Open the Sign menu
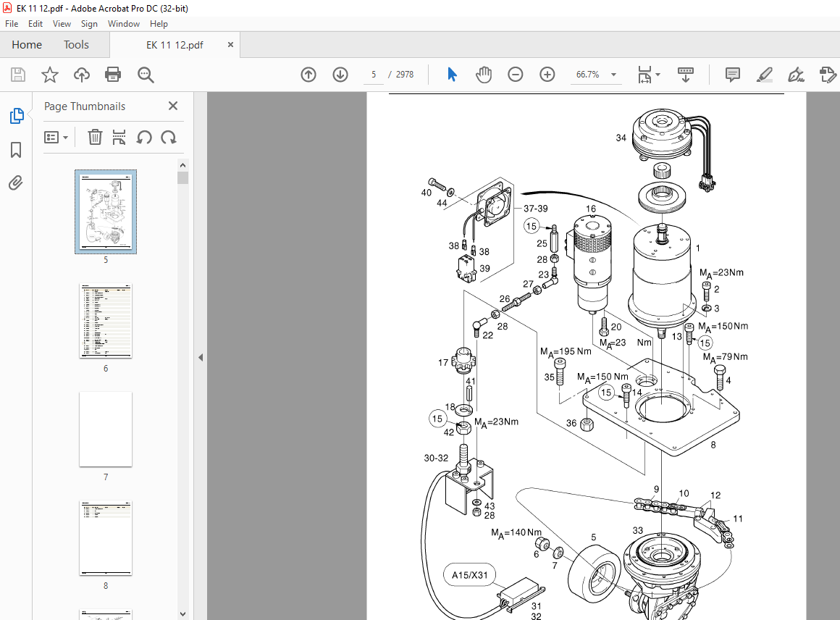This screenshot has height=620, width=840. [89, 24]
